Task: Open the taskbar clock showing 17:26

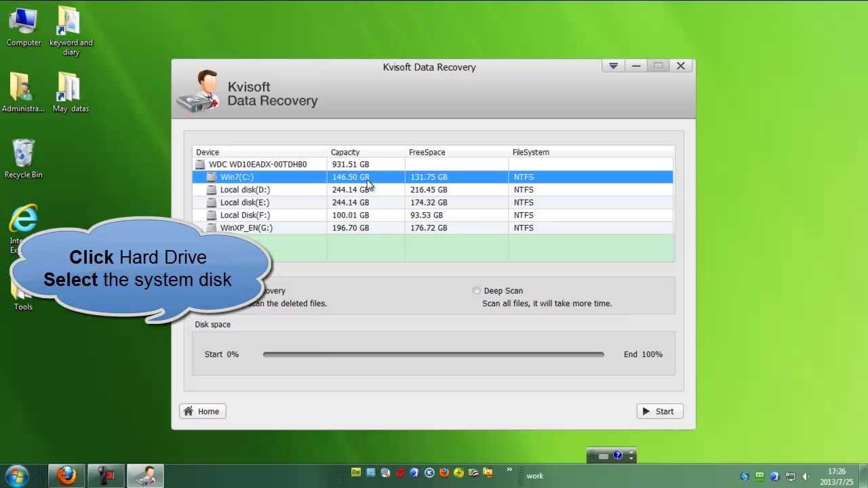Action: point(837,476)
